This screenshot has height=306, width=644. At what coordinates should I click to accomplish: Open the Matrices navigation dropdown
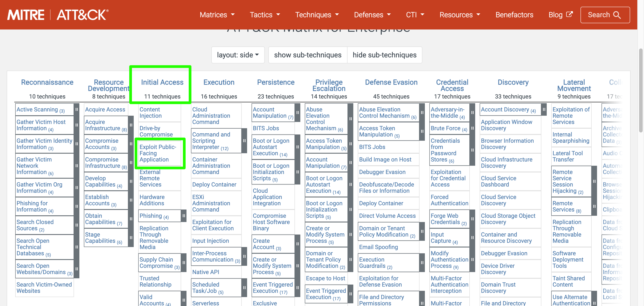217,15
